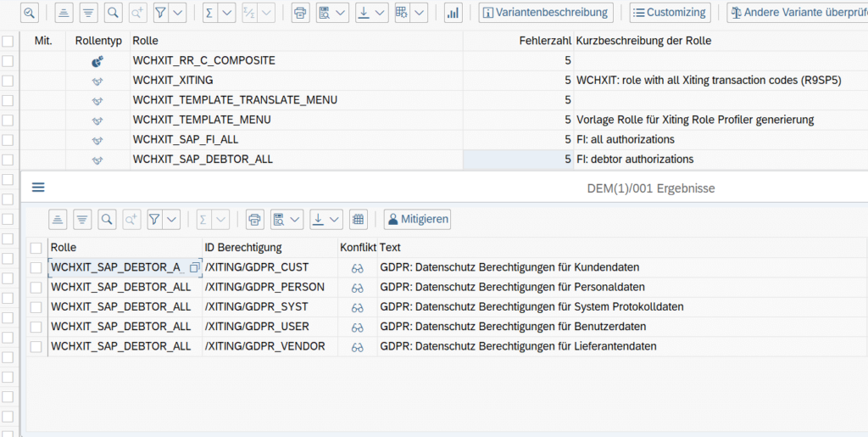
Task: Tick the checkbox for /XITING/GDPR_PERSON row
Action: coord(36,288)
